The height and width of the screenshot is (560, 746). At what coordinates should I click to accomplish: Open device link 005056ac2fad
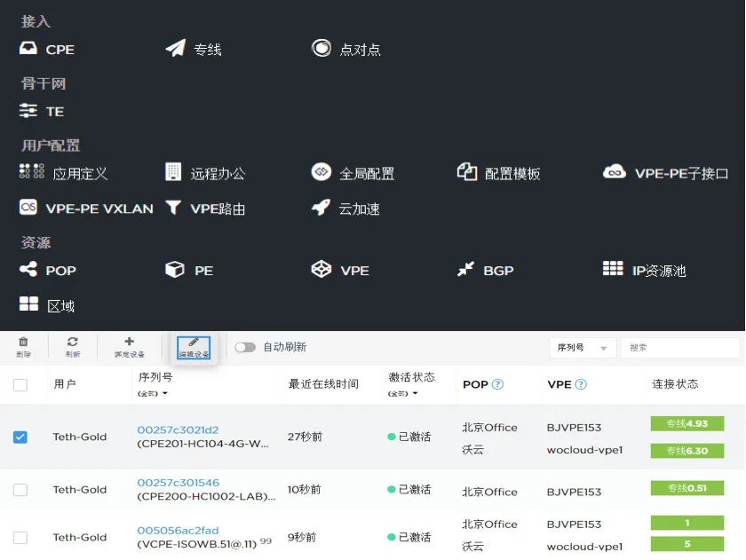178,530
